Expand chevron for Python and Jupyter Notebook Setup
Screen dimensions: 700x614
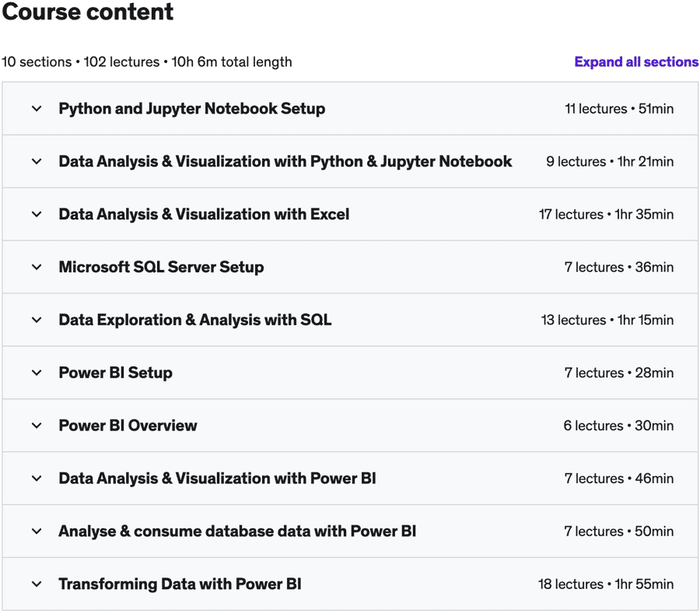37,108
